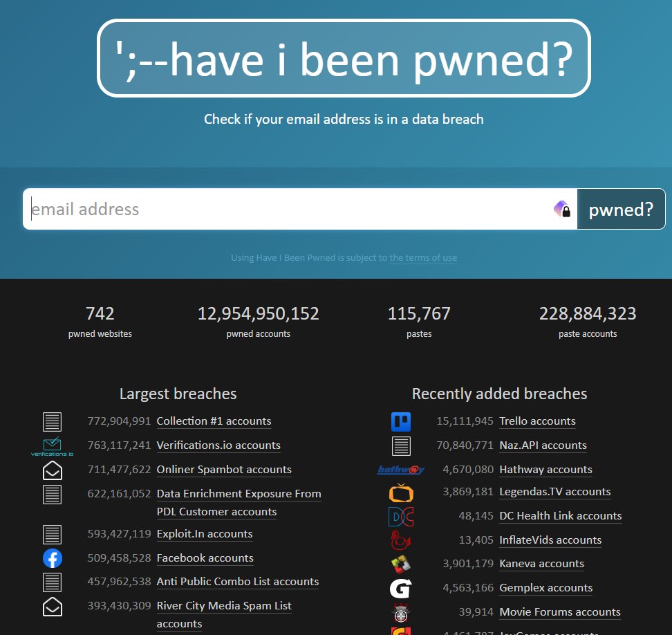Click the 509,458,528 account count
This screenshot has height=635, width=672.
click(x=119, y=558)
